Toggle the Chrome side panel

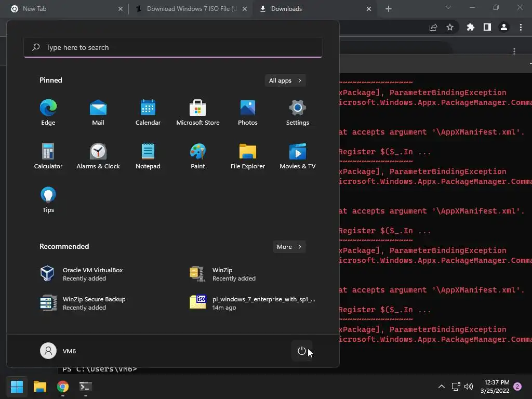coord(487,27)
